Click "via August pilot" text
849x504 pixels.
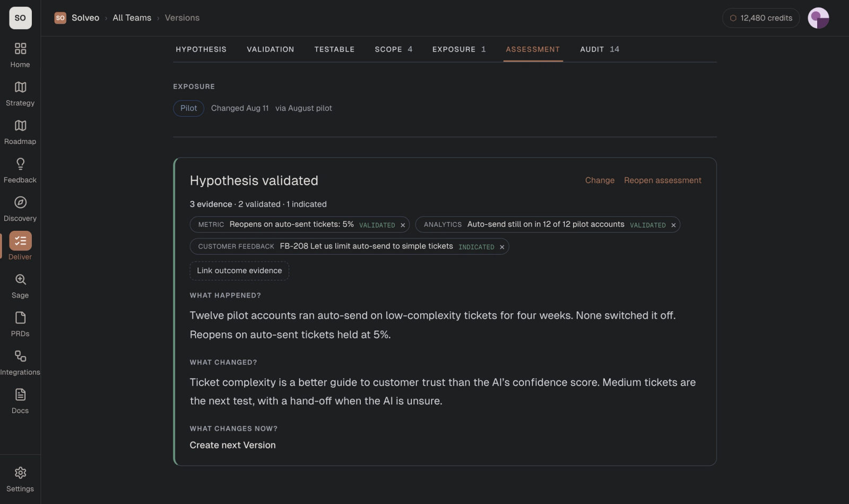point(304,108)
